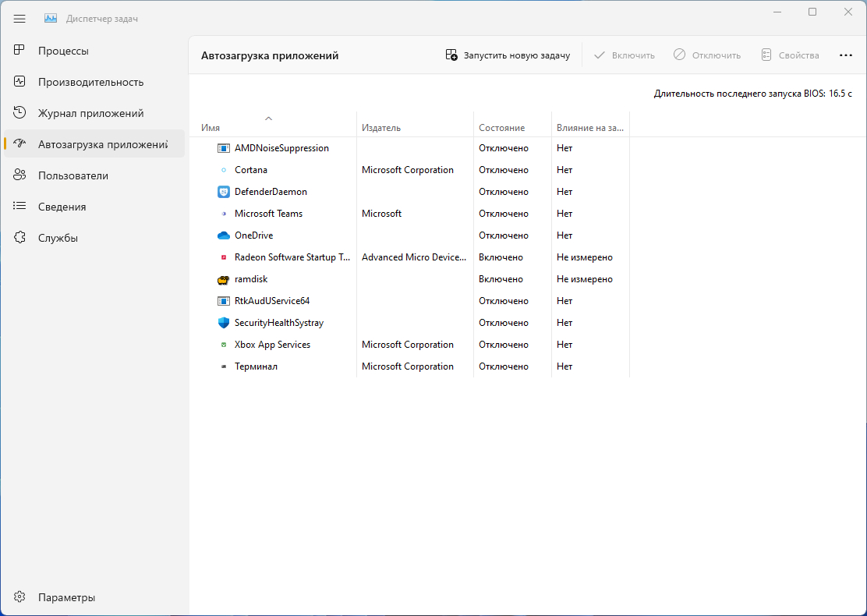The height and width of the screenshot is (616, 867).
Task: Open the Сведения page
Action: (94, 207)
